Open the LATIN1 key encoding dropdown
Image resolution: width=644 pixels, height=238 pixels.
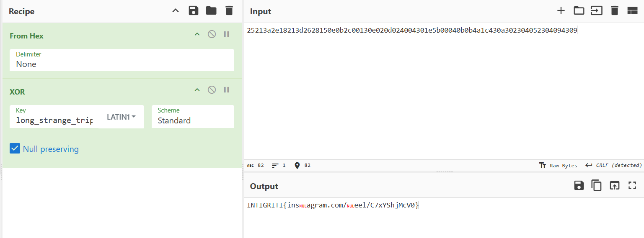[x=122, y=117]
